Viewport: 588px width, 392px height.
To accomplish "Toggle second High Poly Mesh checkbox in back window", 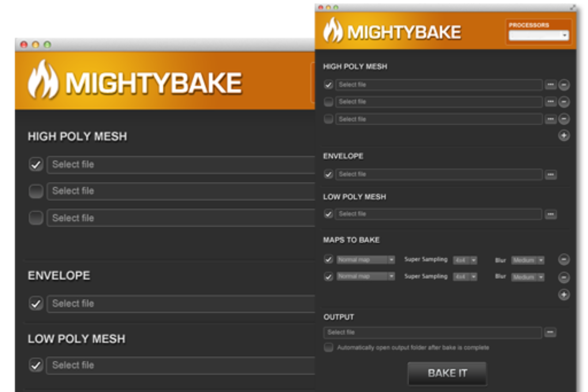I will (x=36, y=192).
